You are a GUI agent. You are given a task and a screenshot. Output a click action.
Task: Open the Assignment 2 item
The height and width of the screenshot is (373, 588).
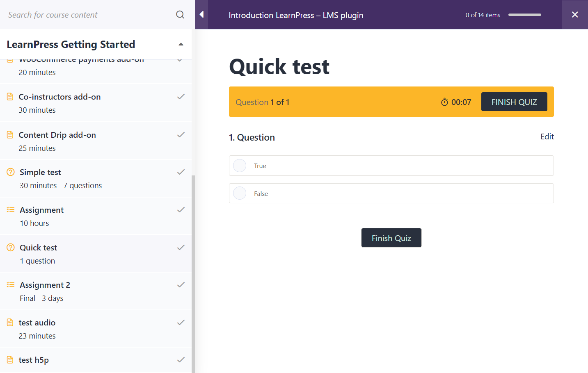(45, 285)
